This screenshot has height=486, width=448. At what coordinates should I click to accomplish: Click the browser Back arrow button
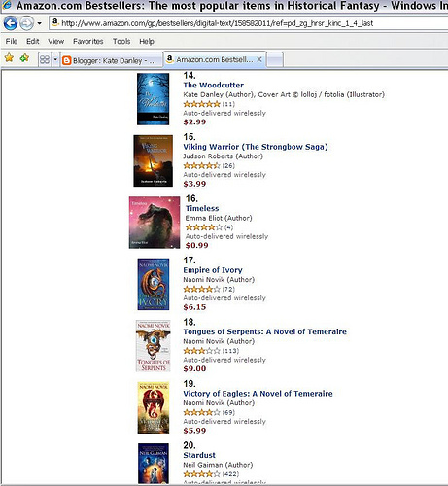(x=10, y=23)
